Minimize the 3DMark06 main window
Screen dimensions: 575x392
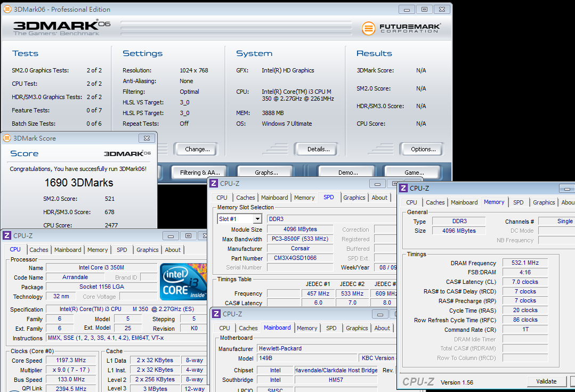tap(407, 10)
